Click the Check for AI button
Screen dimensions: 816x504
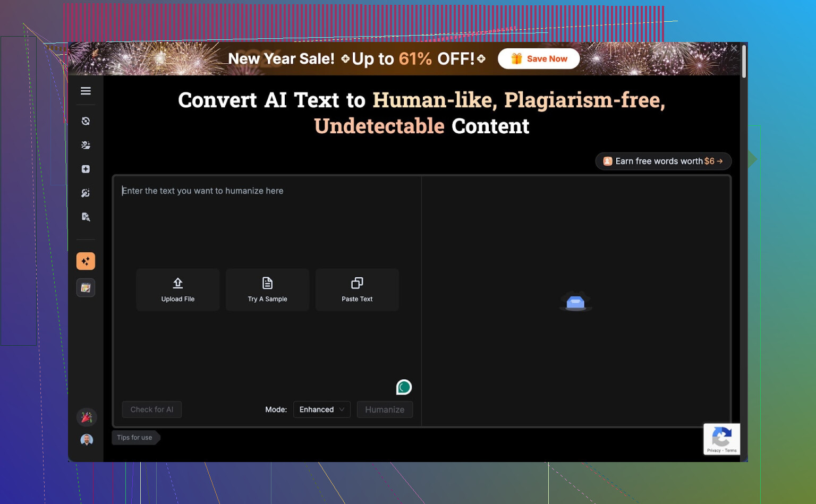pyautogui.click(x=152, y=409)
